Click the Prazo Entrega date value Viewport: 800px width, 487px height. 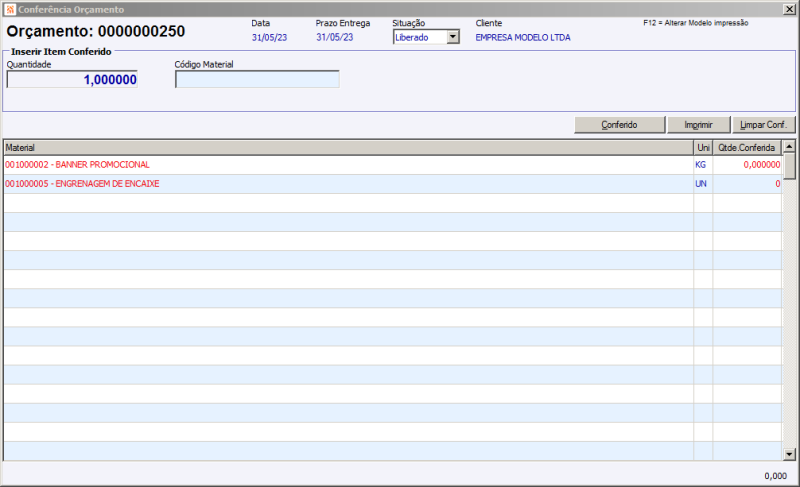tap(335, 38)
